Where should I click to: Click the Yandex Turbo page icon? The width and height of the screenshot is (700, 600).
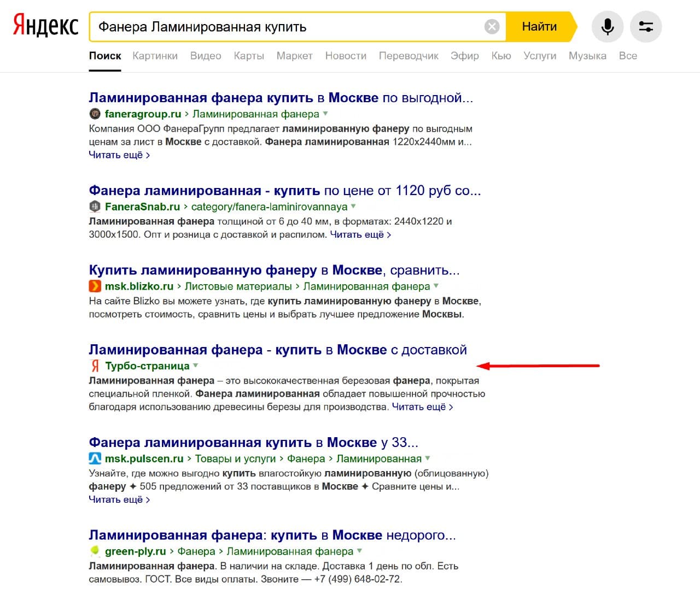(95, 366)
